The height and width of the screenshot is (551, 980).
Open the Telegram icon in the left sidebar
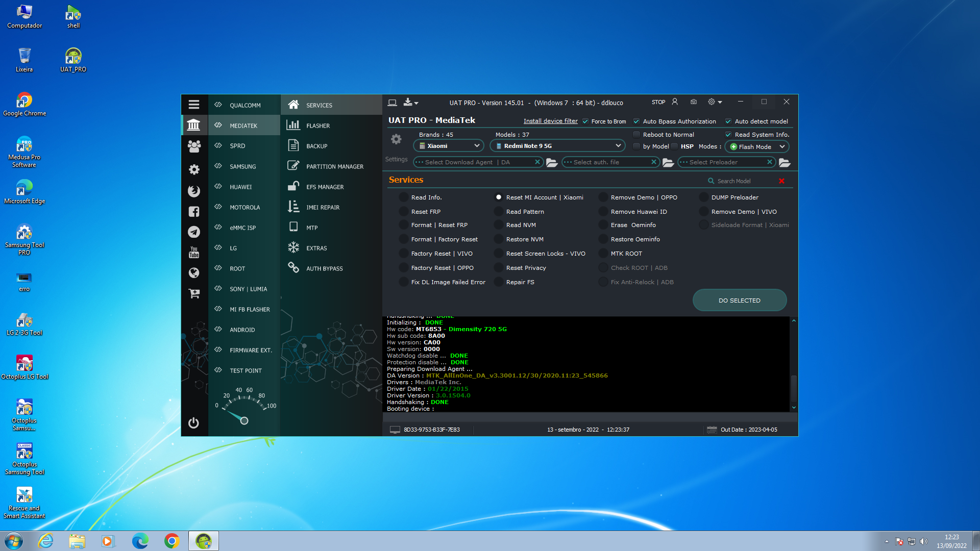pyautogui.click(x=193, y=232)
